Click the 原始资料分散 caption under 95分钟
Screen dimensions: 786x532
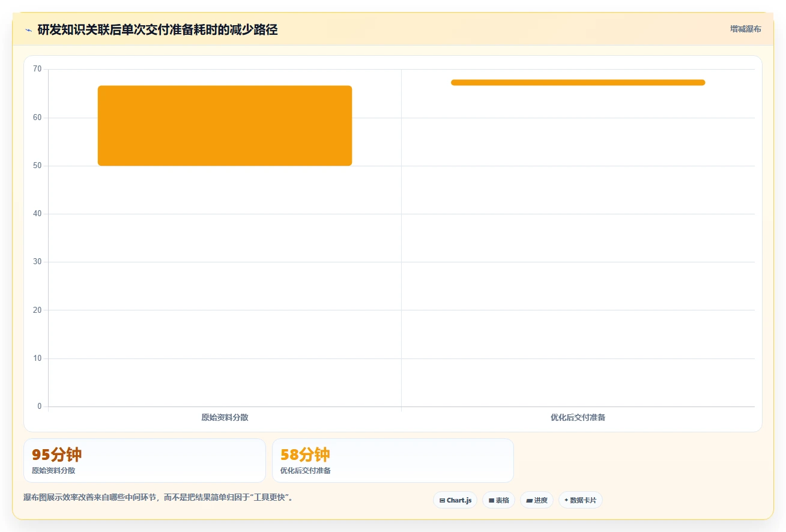[x=53, y=471]
